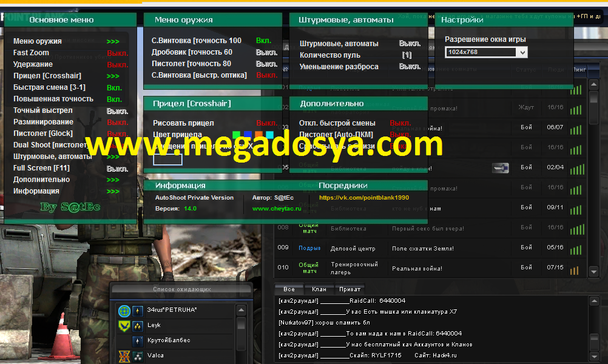Click rank icon next to Valca

pyautogui.click(x=138, y=356)
